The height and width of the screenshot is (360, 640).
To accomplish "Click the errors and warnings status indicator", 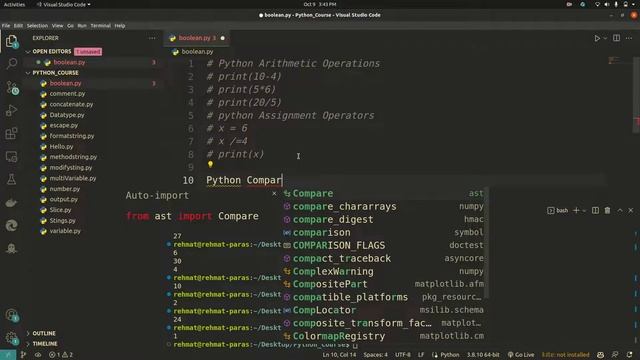I will point(61,355).
